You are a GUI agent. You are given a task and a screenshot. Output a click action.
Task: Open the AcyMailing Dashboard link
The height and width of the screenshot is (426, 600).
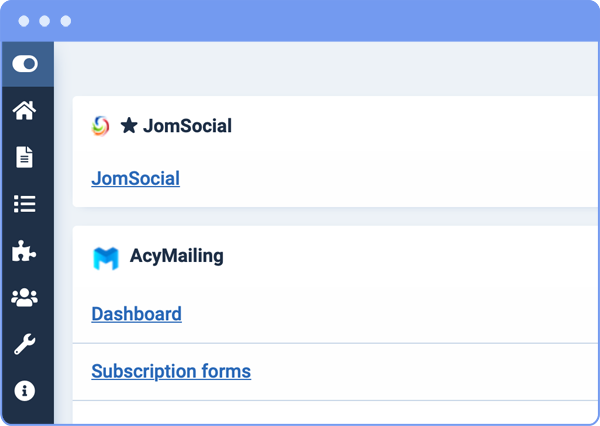136,314
